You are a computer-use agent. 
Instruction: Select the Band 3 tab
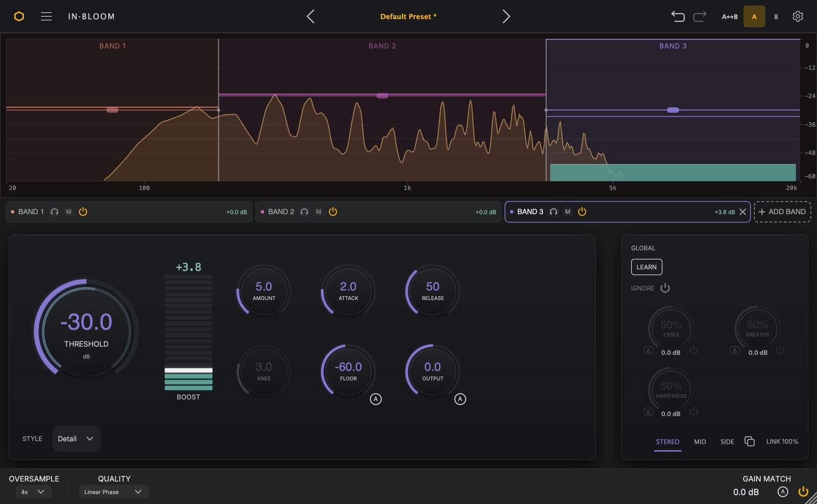click(x=628, y=211)
